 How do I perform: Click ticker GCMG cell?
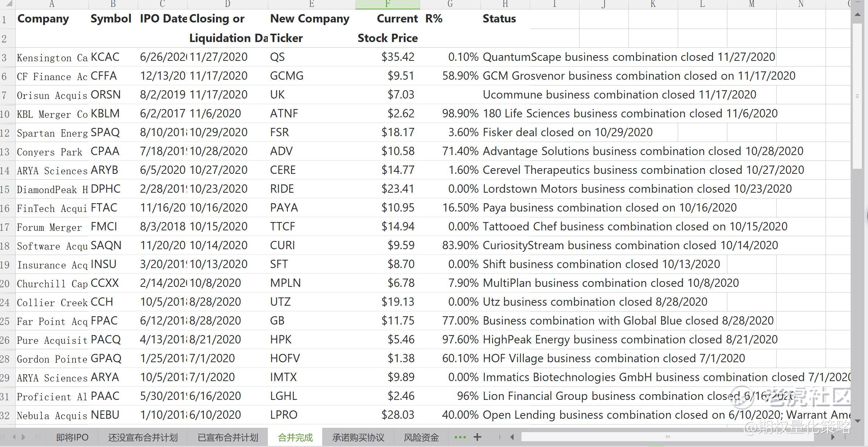coord(312,76)
